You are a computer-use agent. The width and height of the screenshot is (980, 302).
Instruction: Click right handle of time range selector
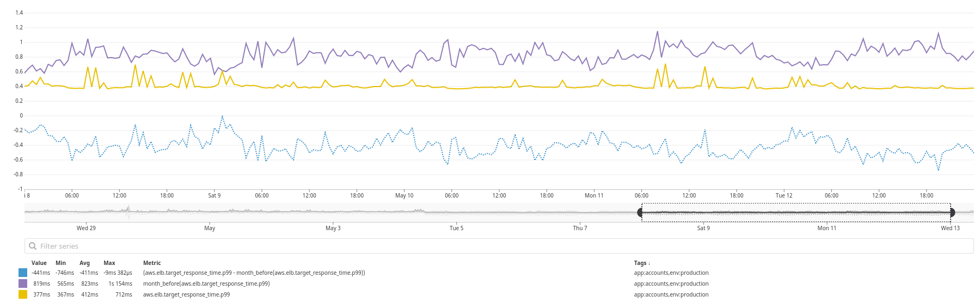(x=952, y=212)
